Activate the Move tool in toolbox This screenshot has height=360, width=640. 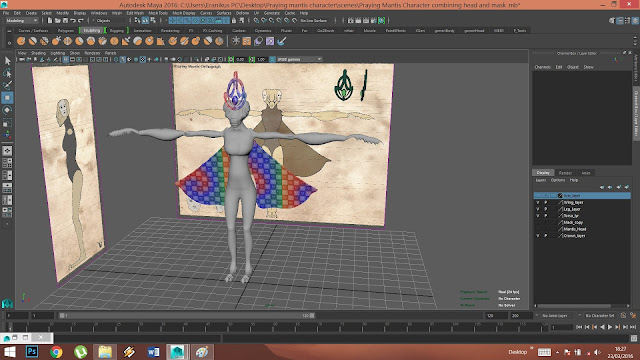coord(7,98)
